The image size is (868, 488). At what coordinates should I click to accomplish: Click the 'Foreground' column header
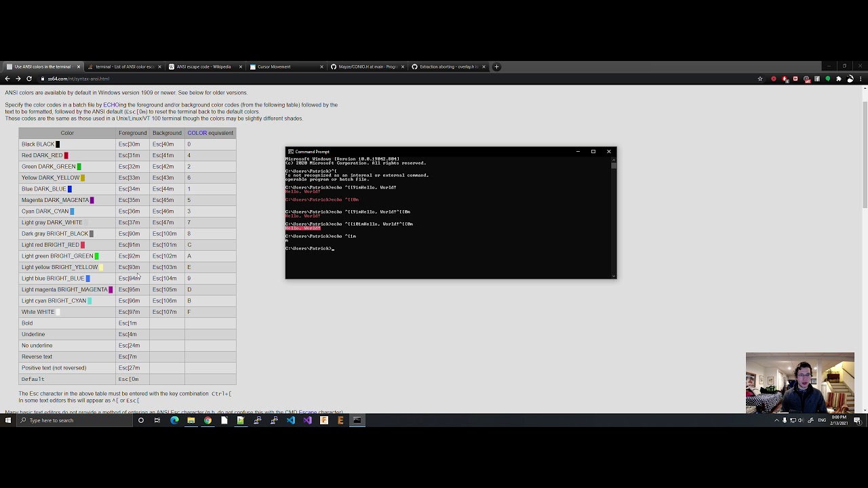click(132, 133)
